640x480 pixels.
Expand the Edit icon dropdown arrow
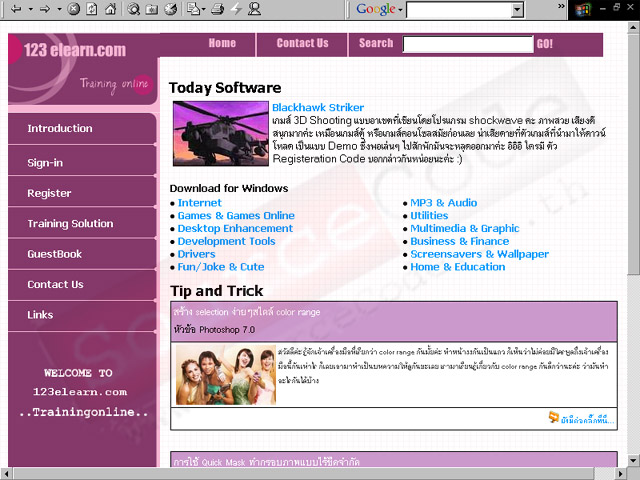[x=204, y=9]
